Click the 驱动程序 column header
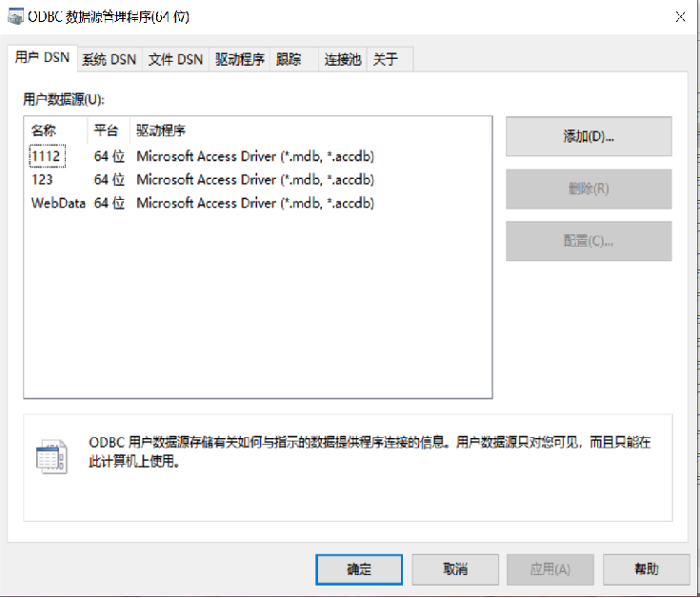 click(x=310, y=130)
